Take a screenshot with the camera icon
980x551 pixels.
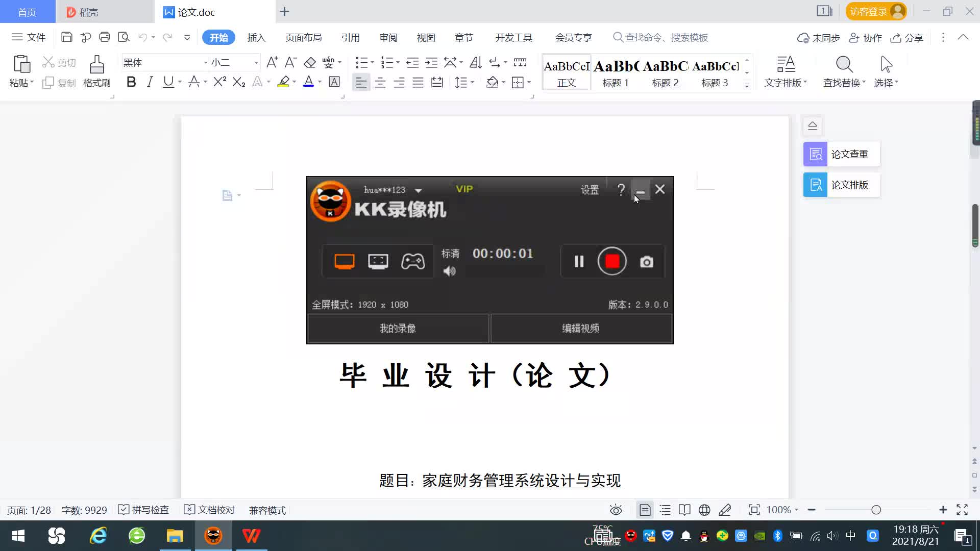(646, 262)
